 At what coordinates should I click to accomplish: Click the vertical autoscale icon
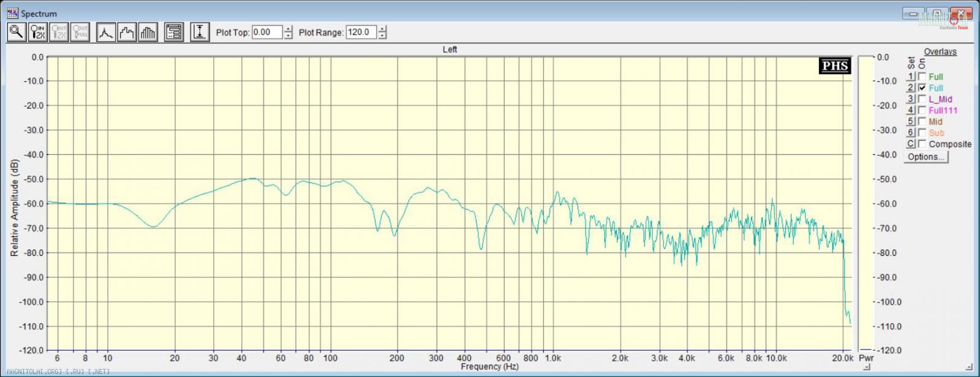[x=200, y=32]
